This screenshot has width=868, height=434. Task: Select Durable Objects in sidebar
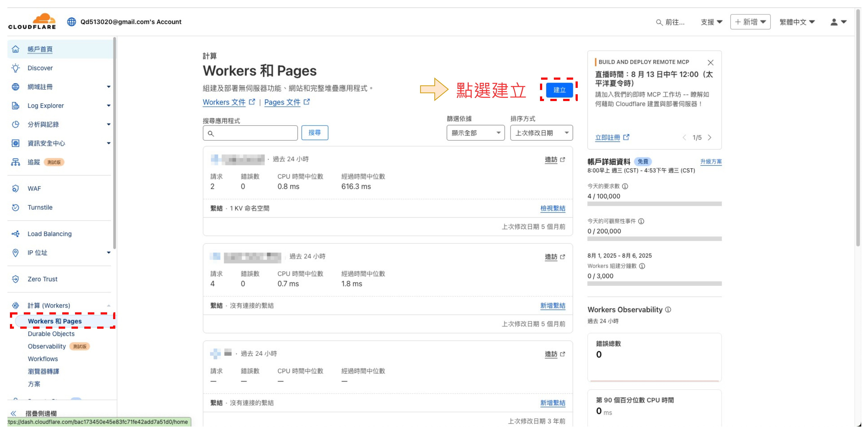[51, 334]
